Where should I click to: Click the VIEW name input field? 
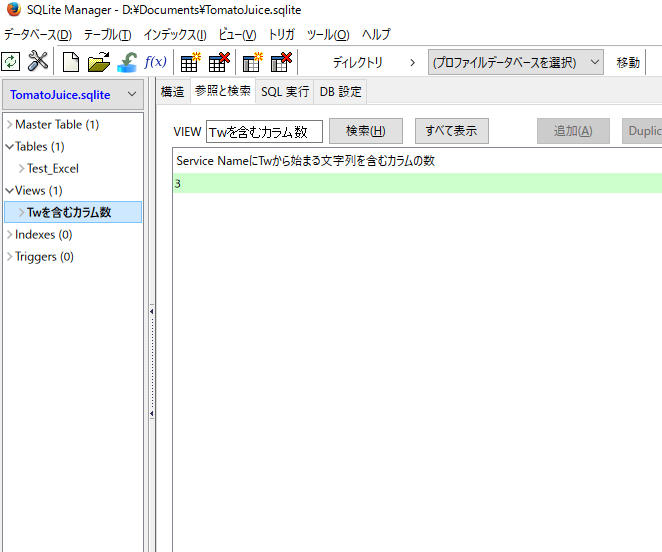pos(263,132)
